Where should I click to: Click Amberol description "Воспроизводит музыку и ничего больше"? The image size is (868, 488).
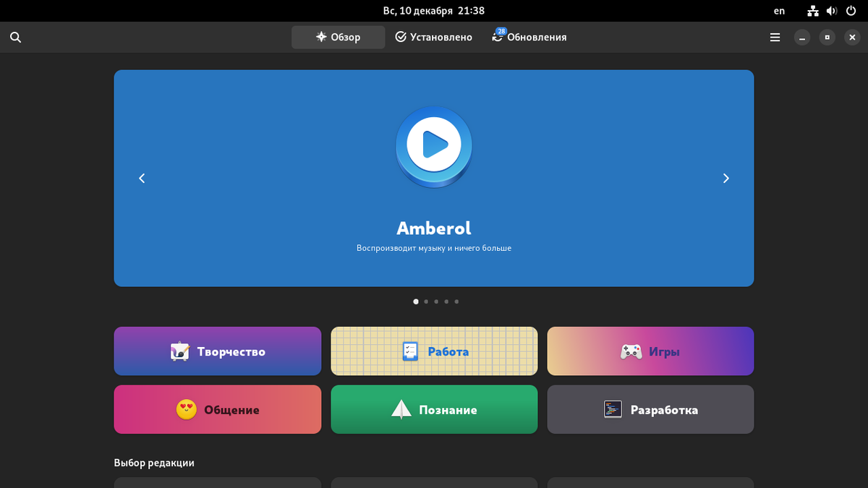click(x=434, y=248)
